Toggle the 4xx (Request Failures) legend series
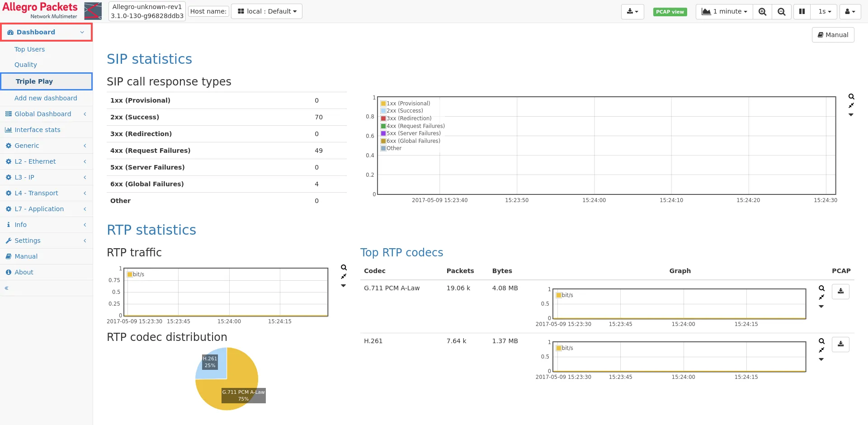 click(x=415, y=126)
